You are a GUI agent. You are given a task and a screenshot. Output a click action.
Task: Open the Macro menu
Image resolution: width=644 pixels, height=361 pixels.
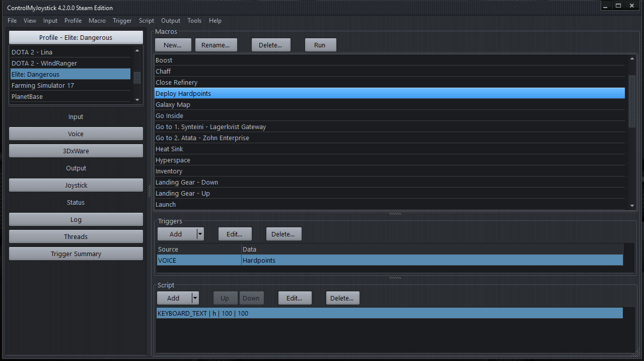pos(97,21)
